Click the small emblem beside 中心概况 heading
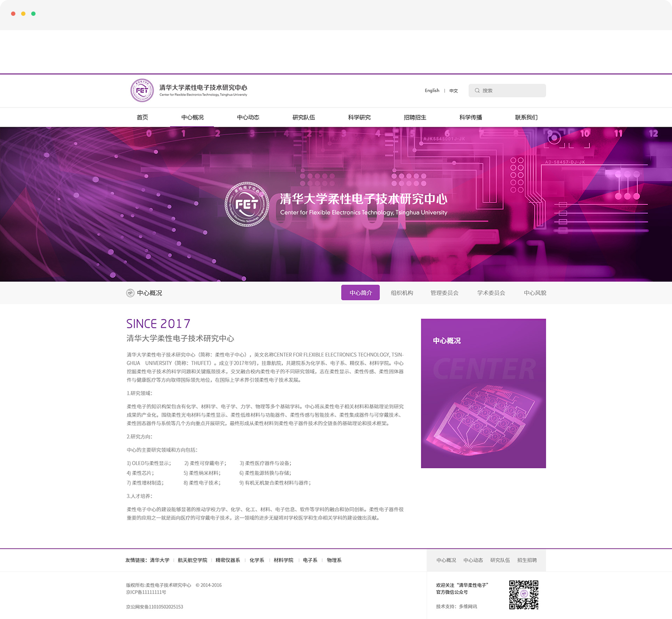 pyautogui.click(x=130, y=293)
